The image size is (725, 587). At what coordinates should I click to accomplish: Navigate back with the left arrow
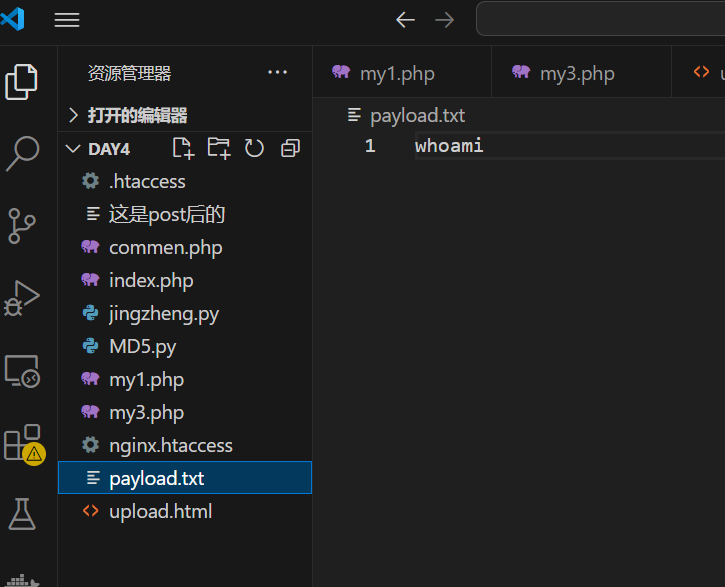coord(405,20)
